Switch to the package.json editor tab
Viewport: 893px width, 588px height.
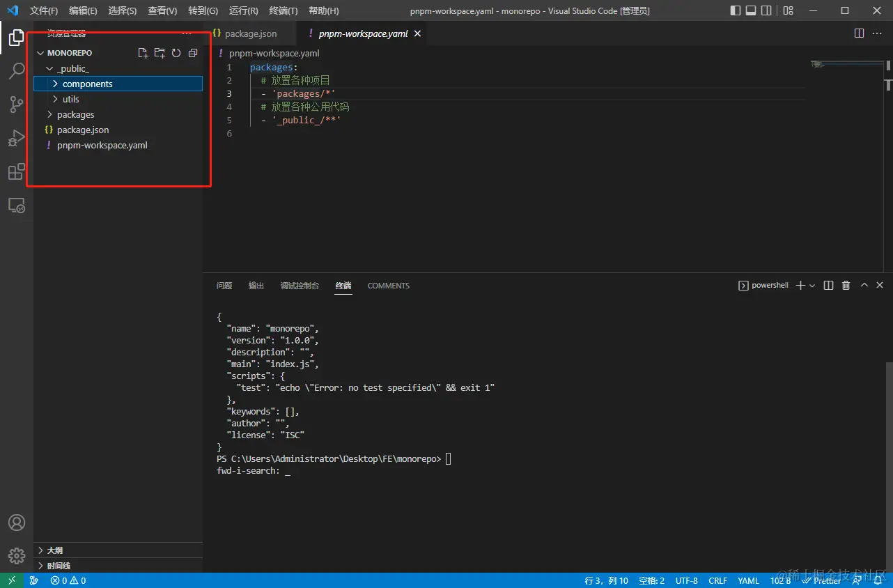point(249,33)
